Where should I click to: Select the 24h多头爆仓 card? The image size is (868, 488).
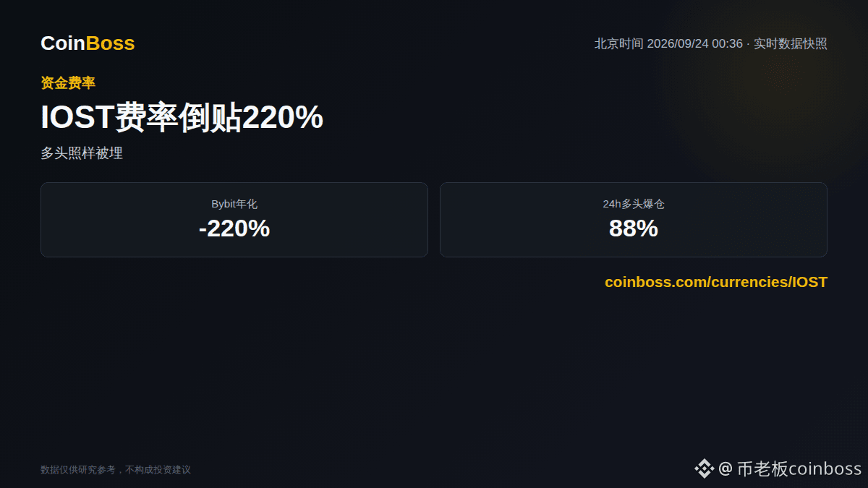(x=634, y=220)
